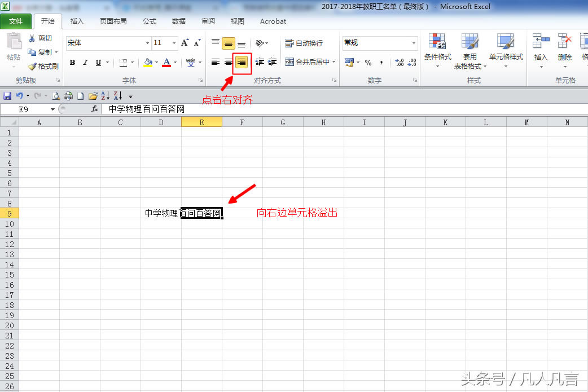Switch to the 插入 ribbon tab
This screenshot has width=588, height=392.
point(77,21)
